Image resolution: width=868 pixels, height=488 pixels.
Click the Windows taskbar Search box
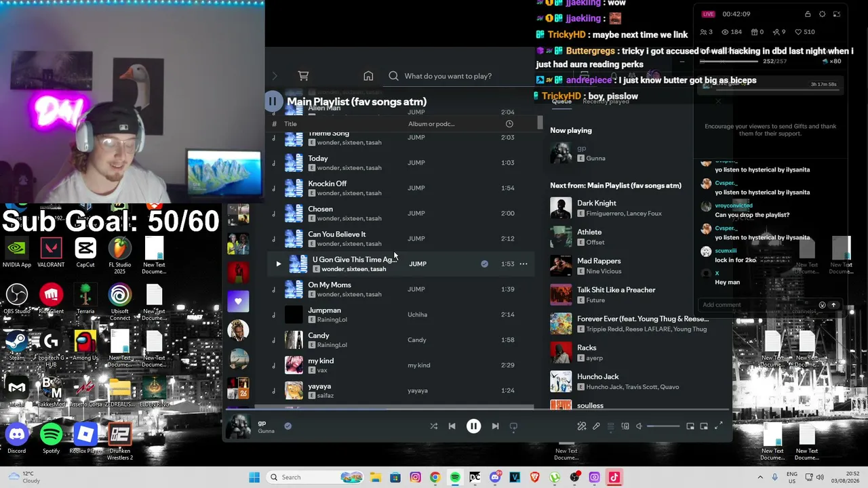315,477
